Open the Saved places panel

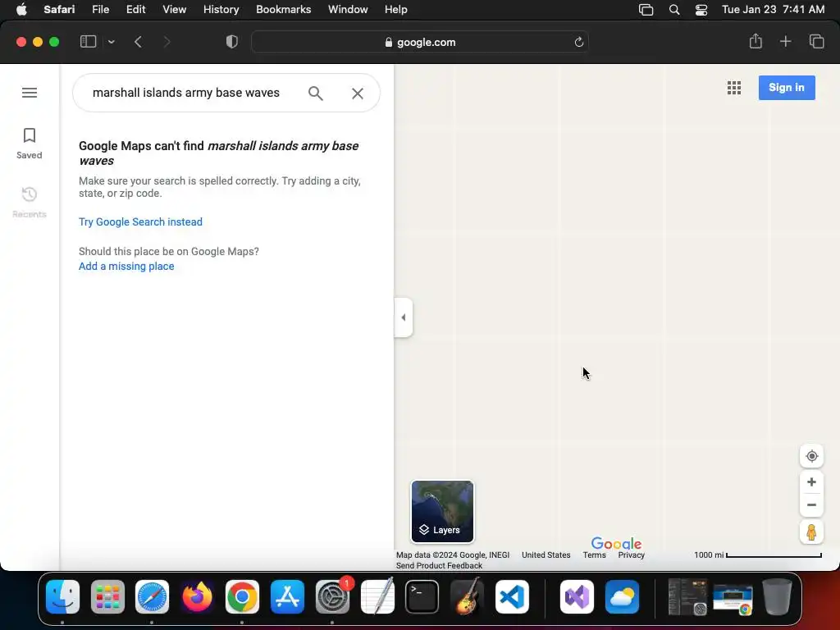click(x=29, y=143)
